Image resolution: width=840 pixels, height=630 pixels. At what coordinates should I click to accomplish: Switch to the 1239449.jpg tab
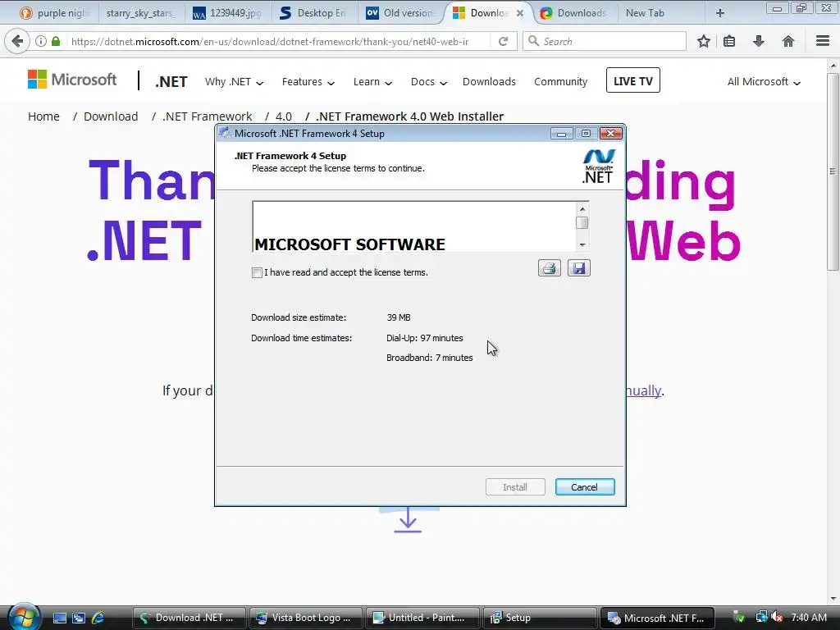click(x=228, y=13)
